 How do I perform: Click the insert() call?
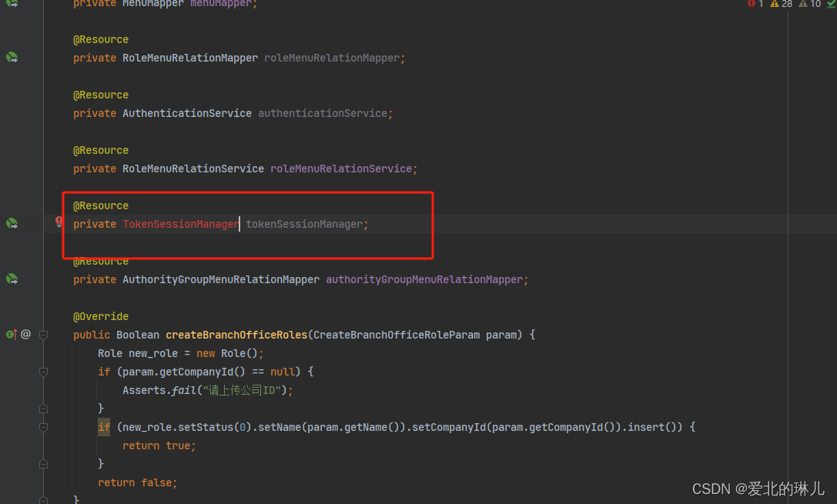tap(651, 427)
